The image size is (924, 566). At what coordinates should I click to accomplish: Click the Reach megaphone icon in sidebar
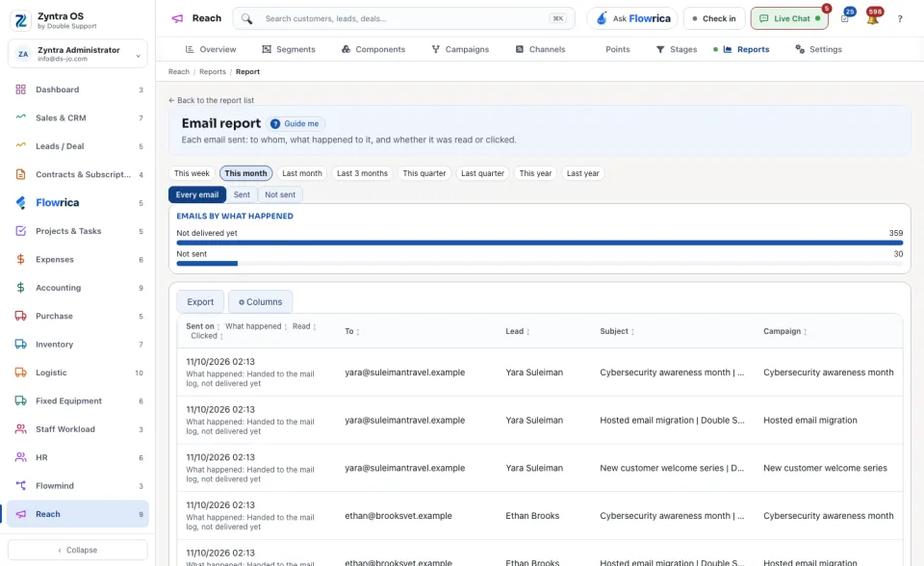20,514
